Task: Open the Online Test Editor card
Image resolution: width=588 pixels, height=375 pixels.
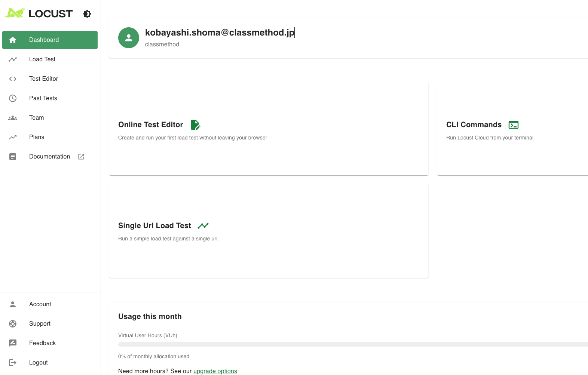Action: pyautogui.click(x=269, y=129)
